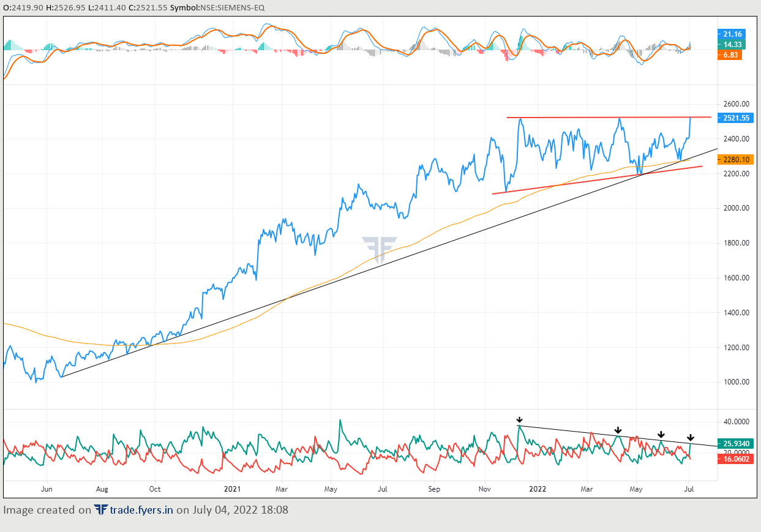Screen dimensions: 761x532
Task: Click the rightmost black down arrow marker
Action: (691, 438)
